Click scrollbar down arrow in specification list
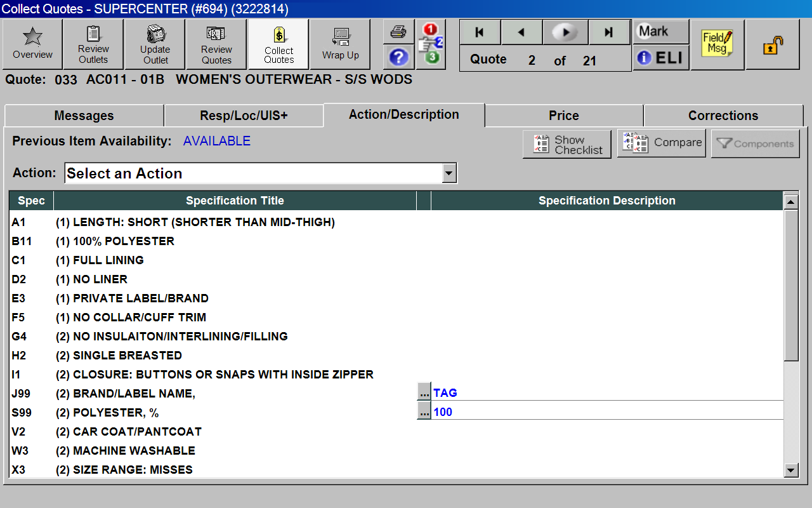The image size is (812, 508). (790, 470)
